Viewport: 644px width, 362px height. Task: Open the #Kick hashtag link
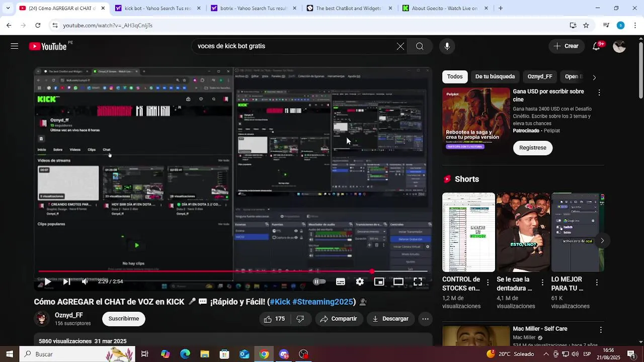tap(280, 302)
